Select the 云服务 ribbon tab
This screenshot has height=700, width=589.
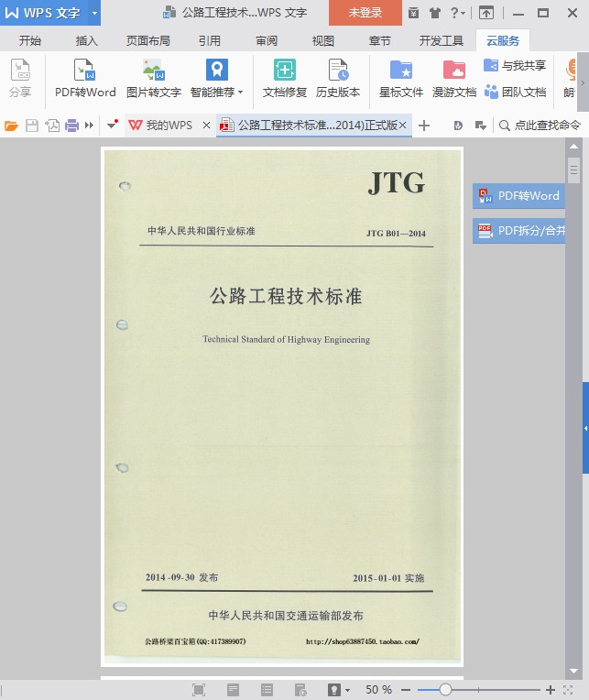(x=503, y=41)
